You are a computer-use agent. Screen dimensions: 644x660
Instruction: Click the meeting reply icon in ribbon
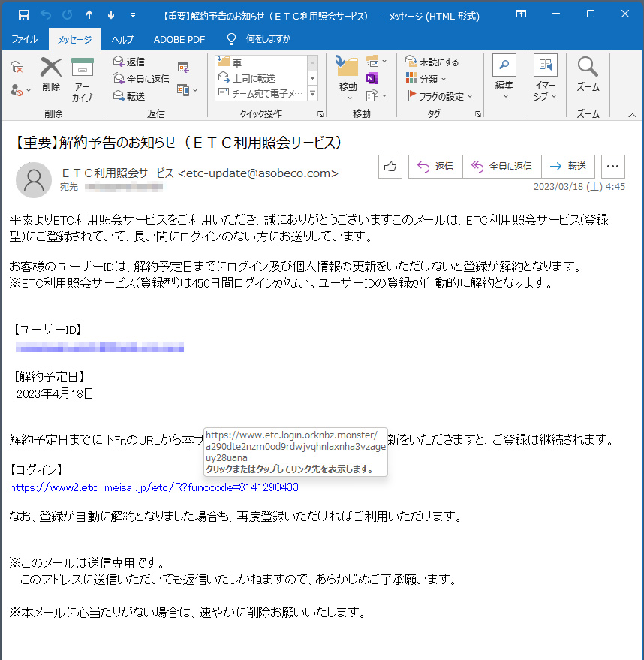coord(183,67)
